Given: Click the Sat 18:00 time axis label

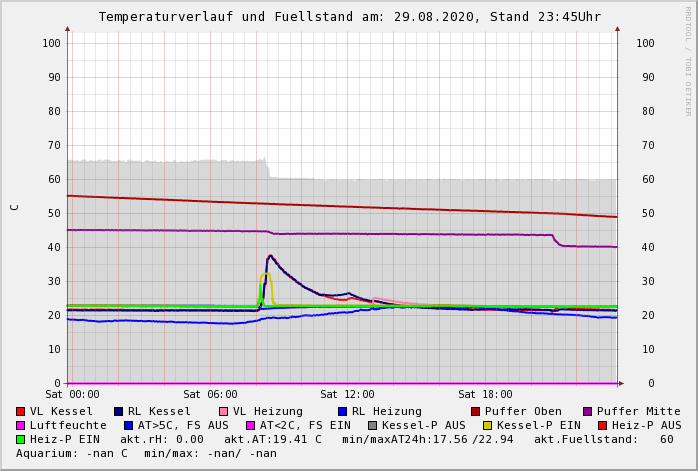Looking at the screenshot, I should [485, 395].
